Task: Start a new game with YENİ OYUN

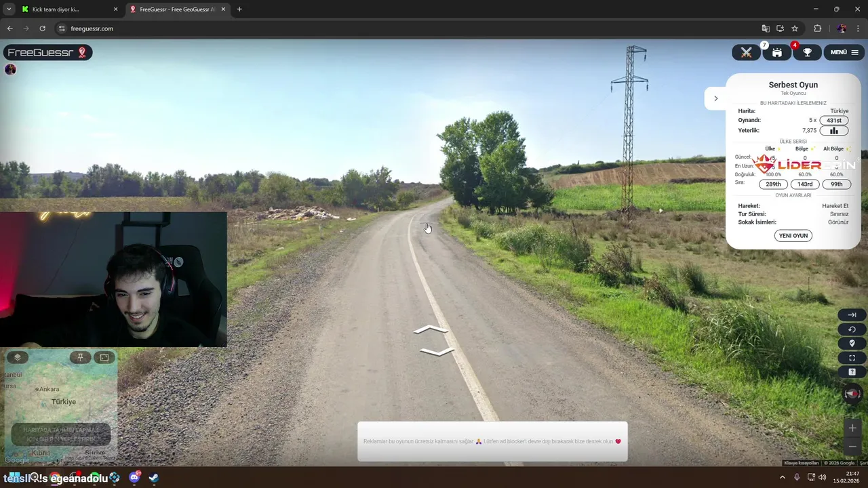Action: [793, 235]
